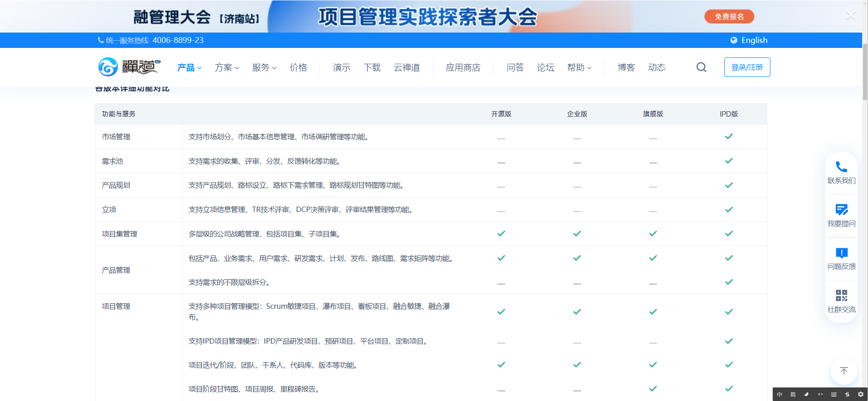Select the 项目管理 row label

point(116,306)
